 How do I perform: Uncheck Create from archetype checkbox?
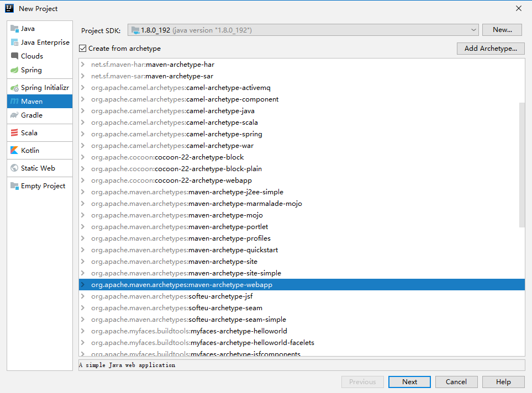[x=82, y=49]
